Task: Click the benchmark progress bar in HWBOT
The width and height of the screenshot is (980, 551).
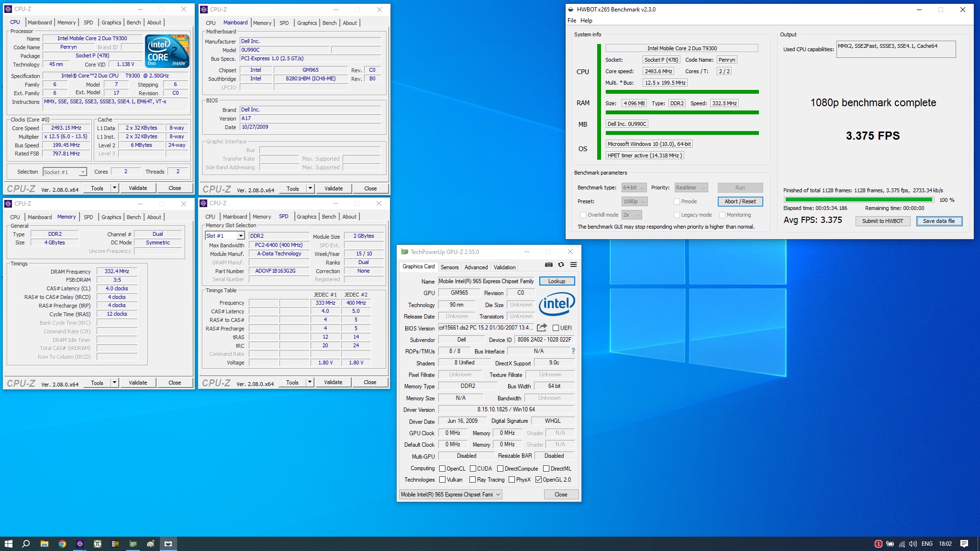Action: point(859,200)
